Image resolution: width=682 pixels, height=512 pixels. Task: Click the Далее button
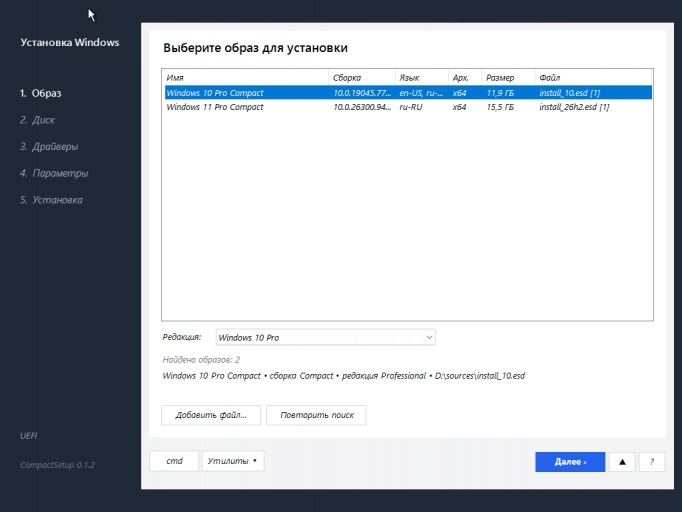pos(570,462)
